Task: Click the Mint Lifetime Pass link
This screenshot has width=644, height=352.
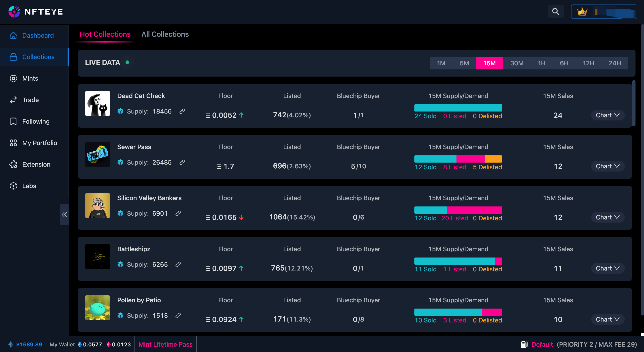Action: click(165, 344)
